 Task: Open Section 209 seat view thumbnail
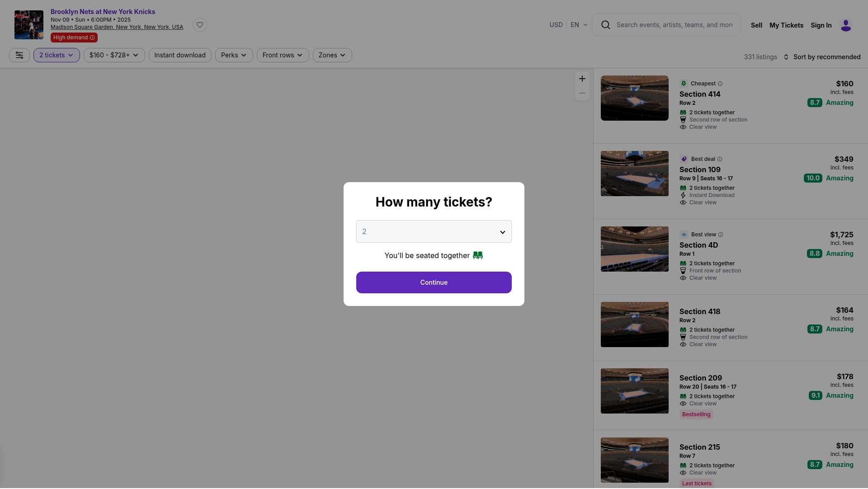point(634,391)
